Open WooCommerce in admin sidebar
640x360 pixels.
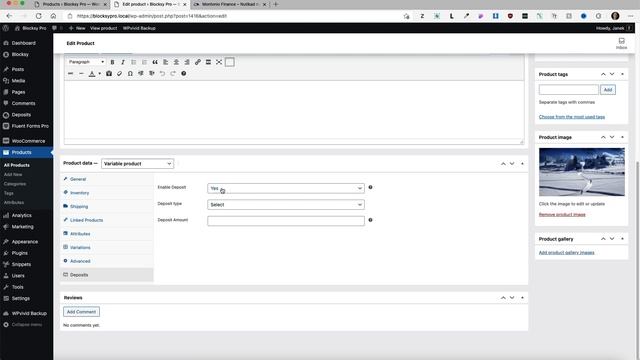click(27, 141)
